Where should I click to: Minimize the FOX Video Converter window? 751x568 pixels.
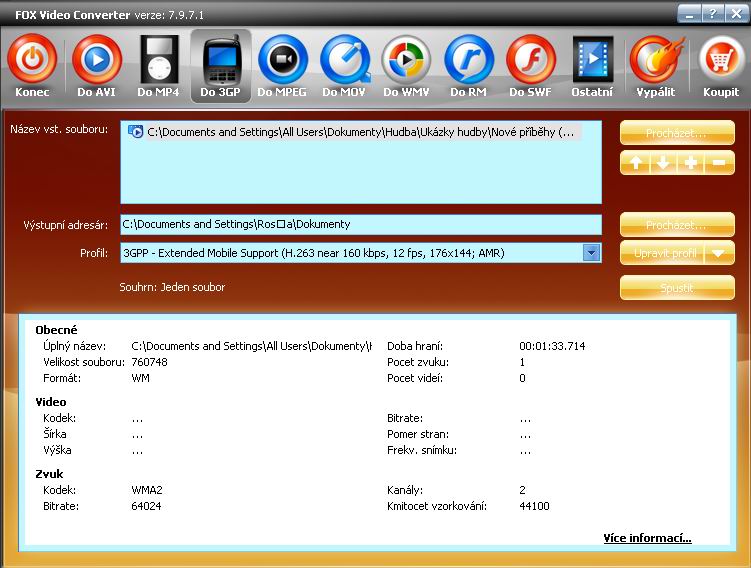pyautogui.click(x=689, y=14)
